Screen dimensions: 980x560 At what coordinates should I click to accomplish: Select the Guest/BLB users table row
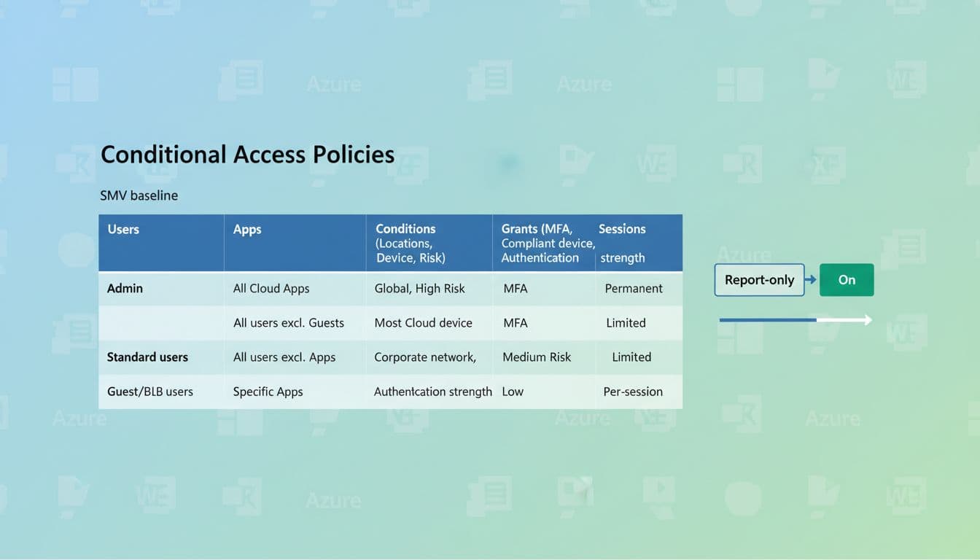(149, 392)
